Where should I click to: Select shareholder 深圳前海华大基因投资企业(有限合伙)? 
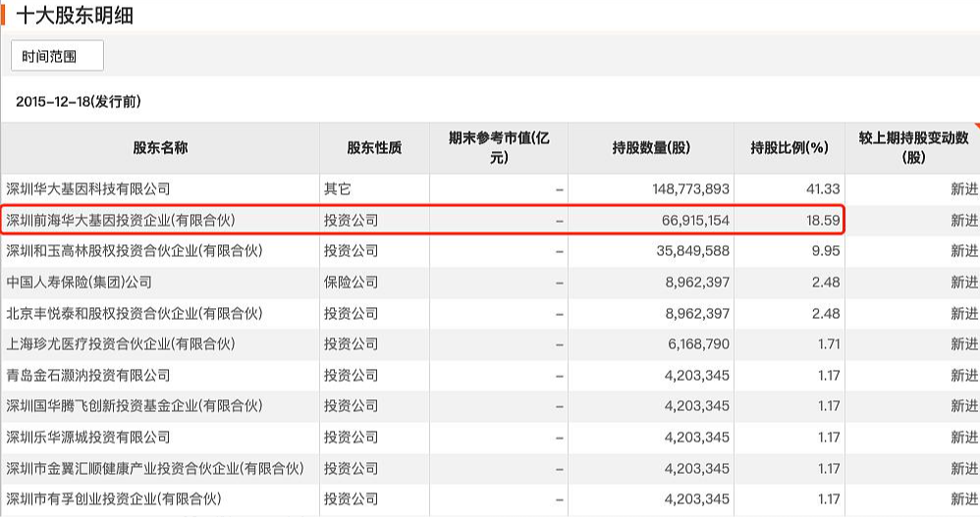pyautogui.click(x=121, y=220)
